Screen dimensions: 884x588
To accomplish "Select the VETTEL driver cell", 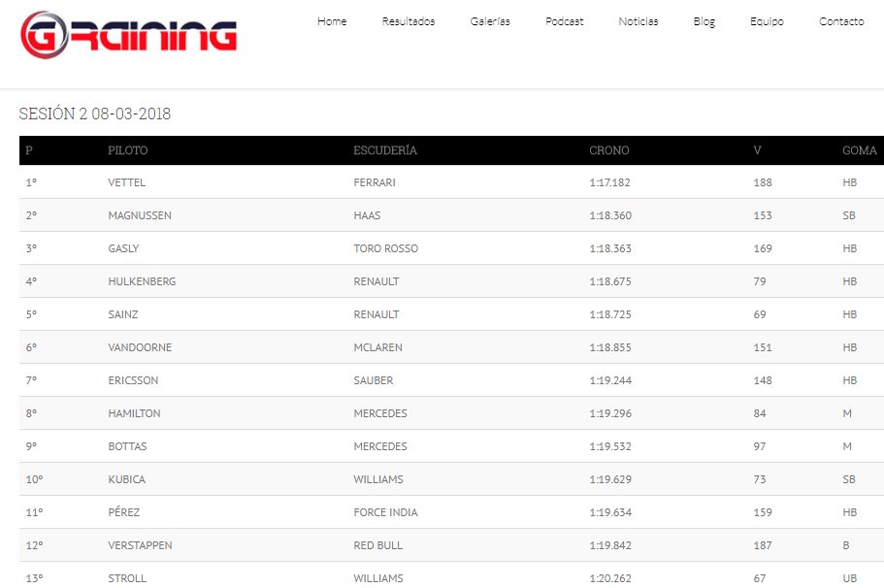I will (x=127, y=182).
